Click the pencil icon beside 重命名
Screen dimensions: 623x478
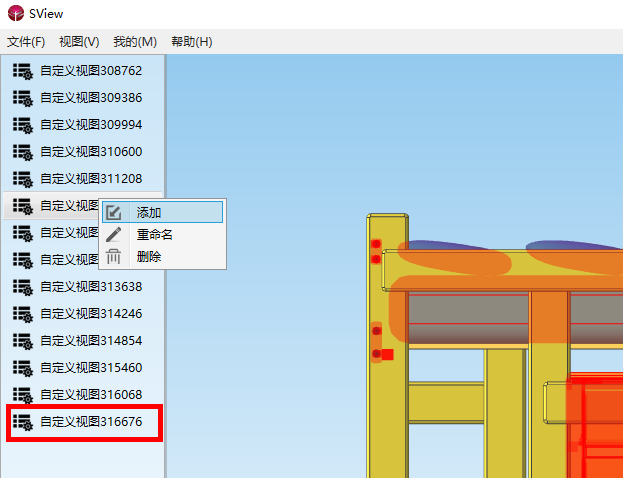point(114,234)
